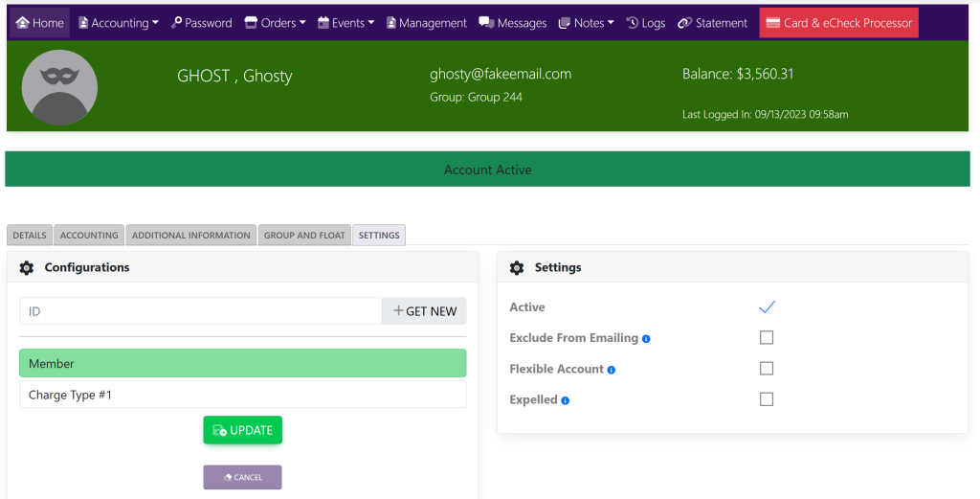Click info icon beside Exclude From Emailing

click(x=647, y=339)
